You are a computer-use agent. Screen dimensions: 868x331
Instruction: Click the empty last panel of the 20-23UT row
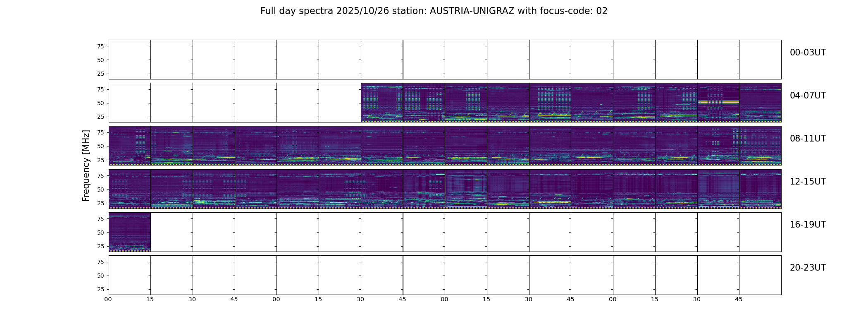point(760,275)
